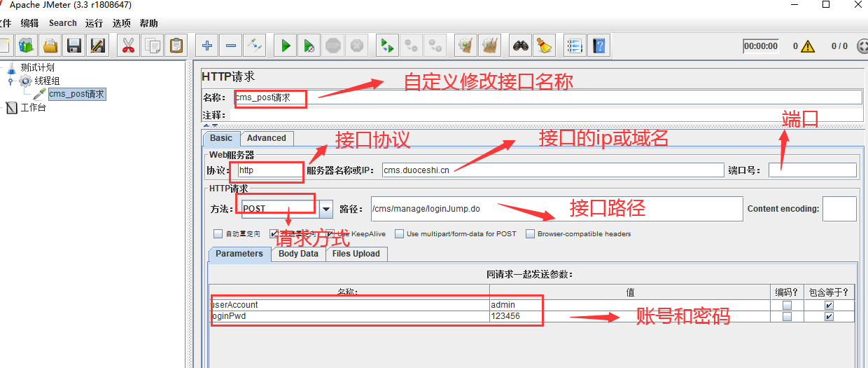Open the 帮助 menu
The image size is (868, 368).
tap(148, 23)
